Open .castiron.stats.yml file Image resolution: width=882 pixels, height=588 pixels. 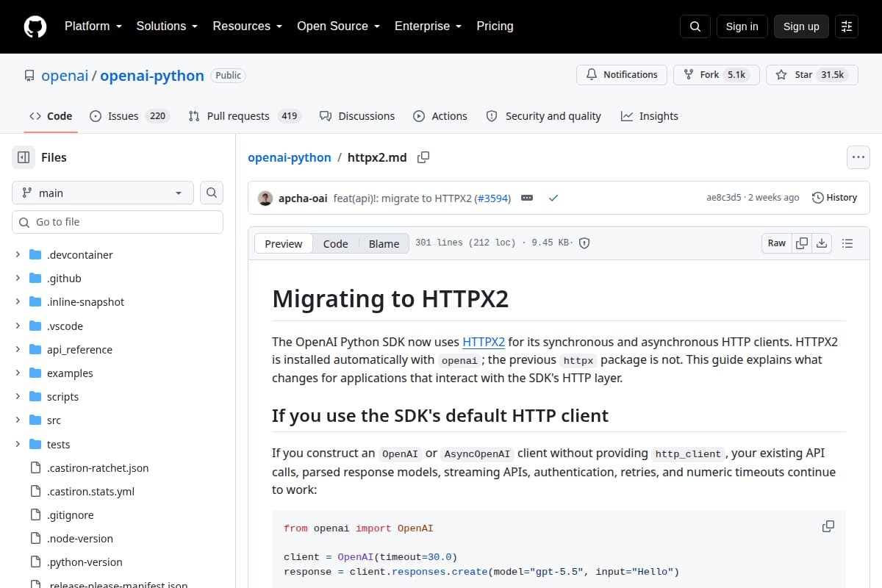pos(90,492)
